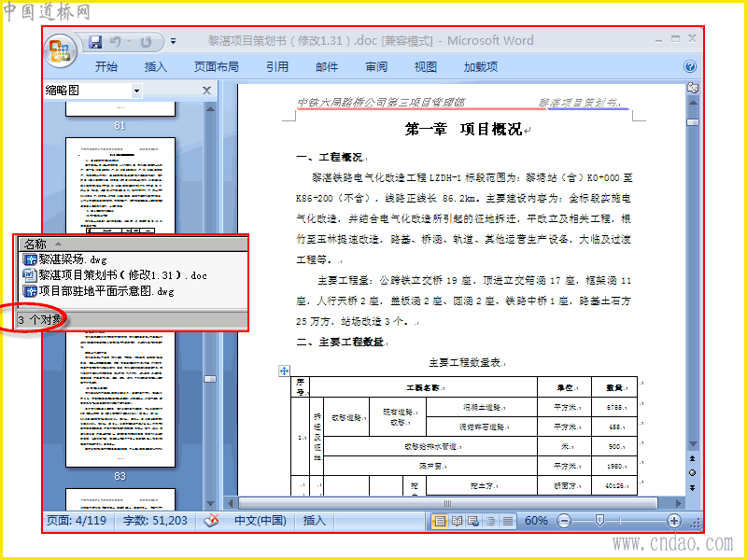747x560 pixels.
Task: Switch to Web Layout view icon
Action: coord(473,521)
